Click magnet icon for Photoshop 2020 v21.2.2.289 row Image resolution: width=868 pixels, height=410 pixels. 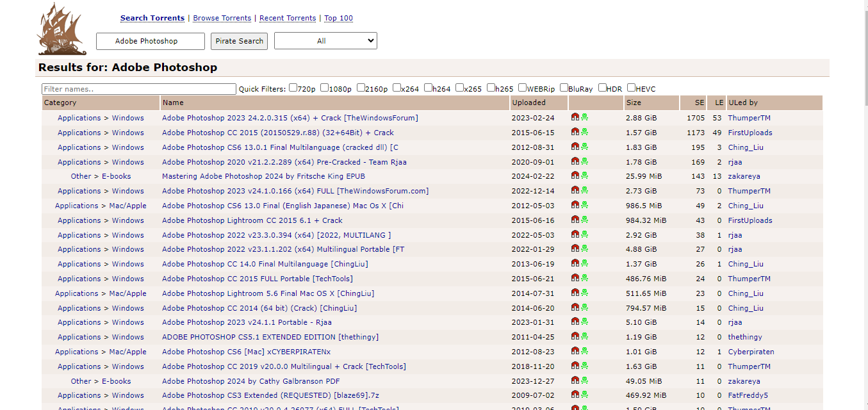tap(575, 161)
